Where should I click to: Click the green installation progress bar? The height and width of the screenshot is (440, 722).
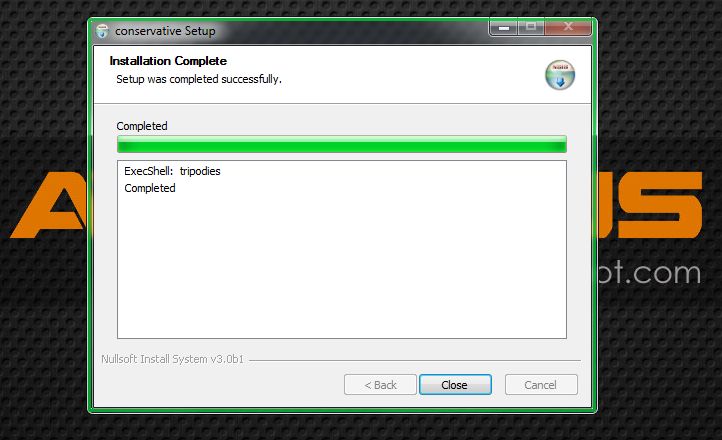pos(342,144)
